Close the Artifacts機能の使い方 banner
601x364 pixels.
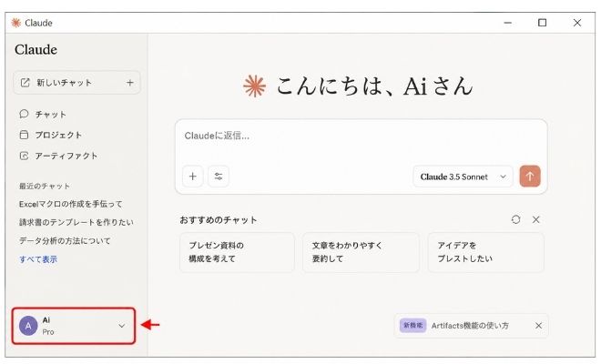pyautogui.click(x=538, y=326)
